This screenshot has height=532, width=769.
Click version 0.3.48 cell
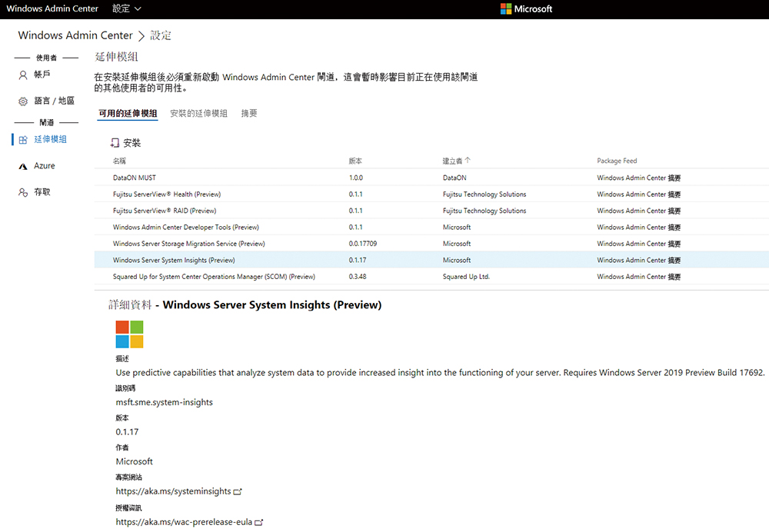(358, 277)
